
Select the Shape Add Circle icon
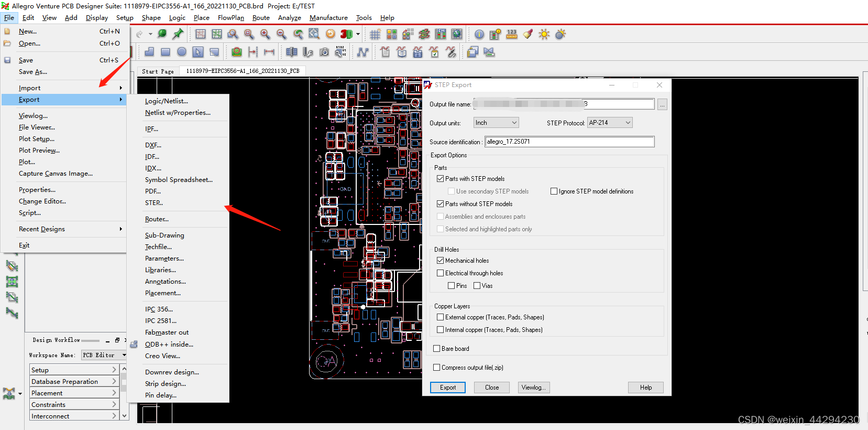point(182,52)
